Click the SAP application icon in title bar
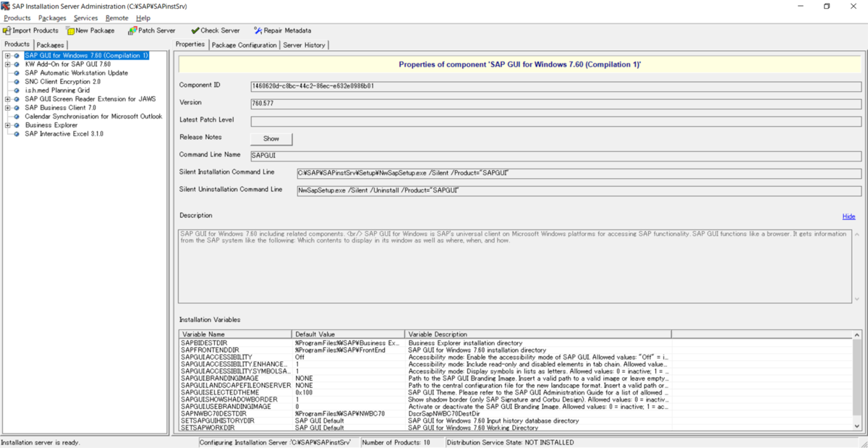This screenshot has width=868, height=448. click(7, 6)
